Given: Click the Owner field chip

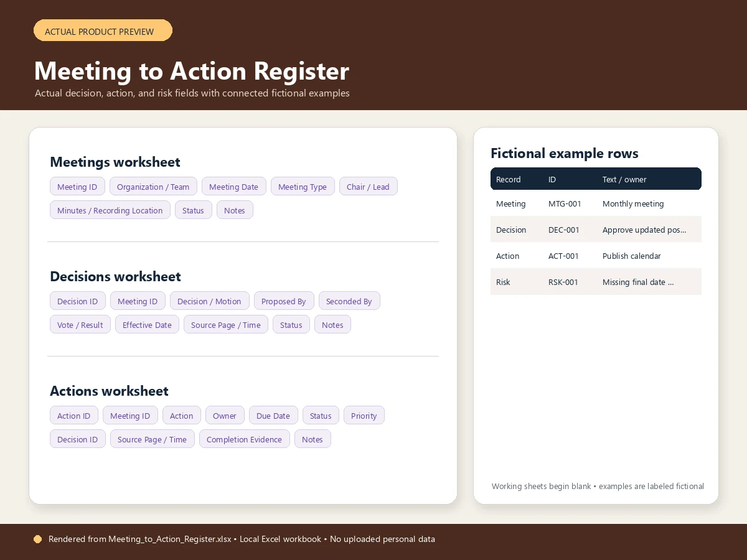Looking at the screenshot, I should pos(225,416).
